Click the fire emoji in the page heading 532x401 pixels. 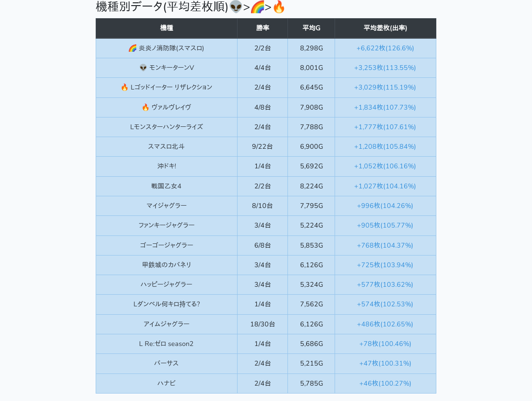(279, 7)
